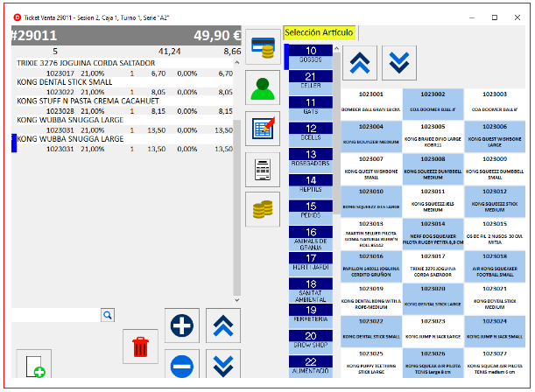Add article 1023015 Os de Fil
The height and width of the screenshot is (392, 535).
coord(495,234)
